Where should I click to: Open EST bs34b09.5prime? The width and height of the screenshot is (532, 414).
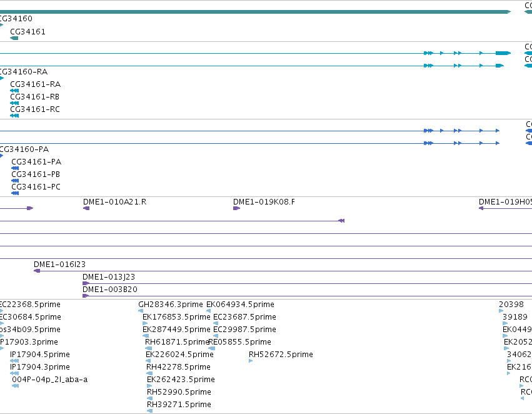tap(30, 330)
